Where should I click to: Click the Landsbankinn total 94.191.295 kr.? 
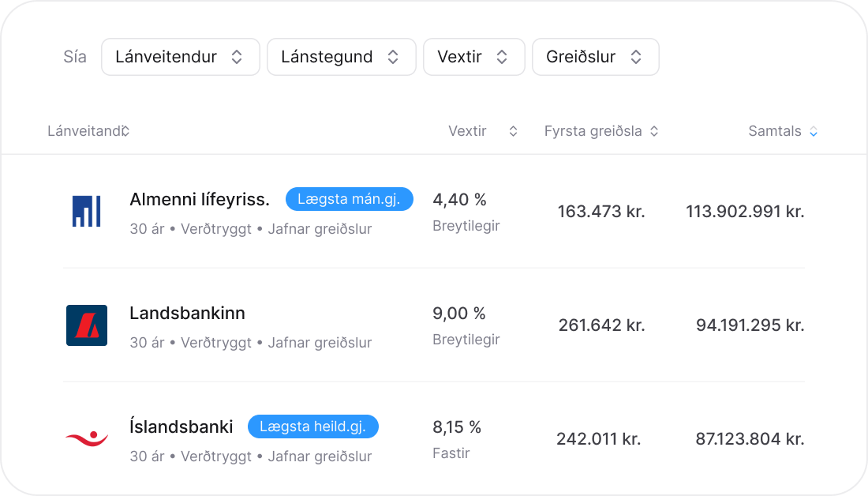tap(750, 325)
